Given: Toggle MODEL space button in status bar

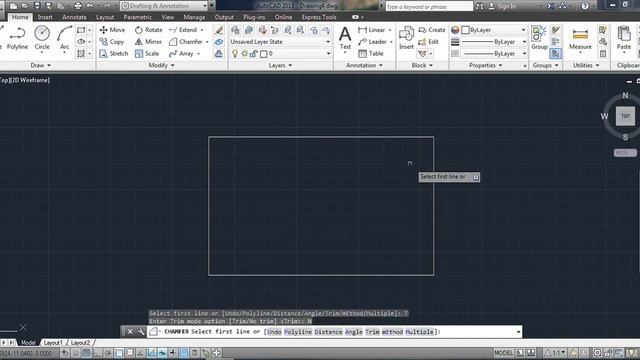Looking at the screenshot, I should 503,353.
